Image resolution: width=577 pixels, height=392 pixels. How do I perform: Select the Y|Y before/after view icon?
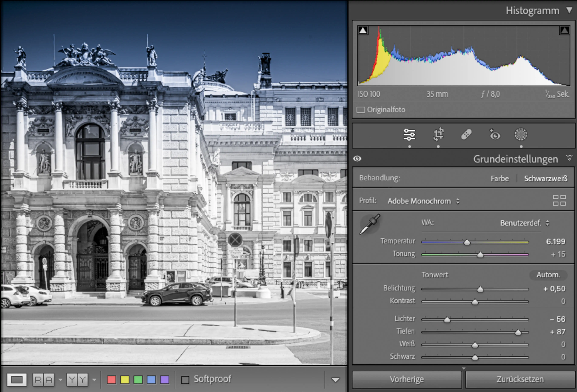77,380
